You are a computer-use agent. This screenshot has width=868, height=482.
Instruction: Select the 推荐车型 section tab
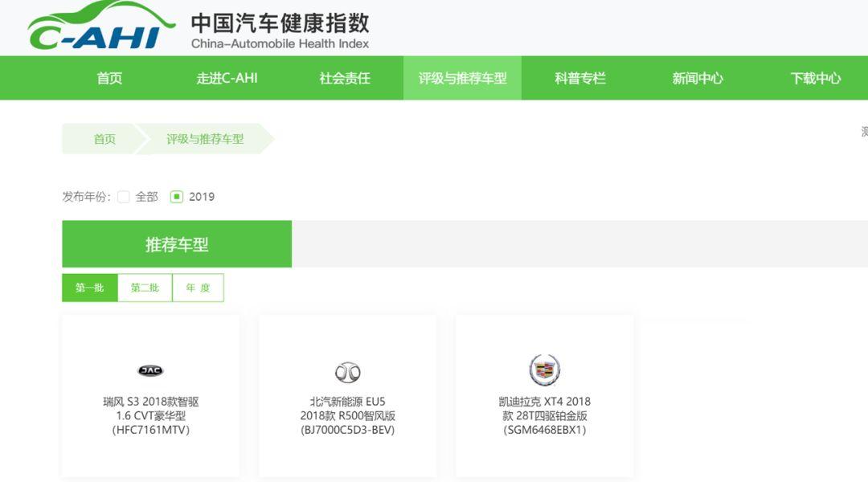click(177, 244)
